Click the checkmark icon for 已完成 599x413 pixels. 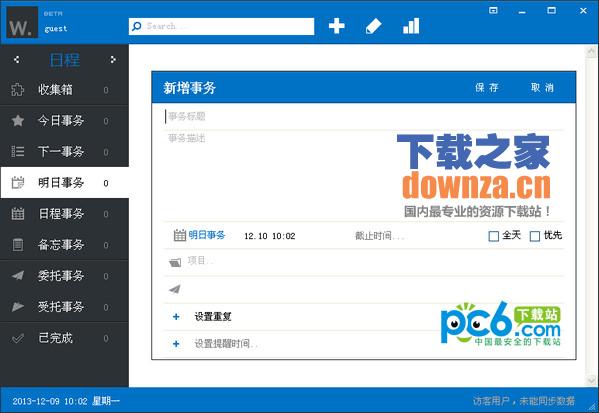pos(18,338)
